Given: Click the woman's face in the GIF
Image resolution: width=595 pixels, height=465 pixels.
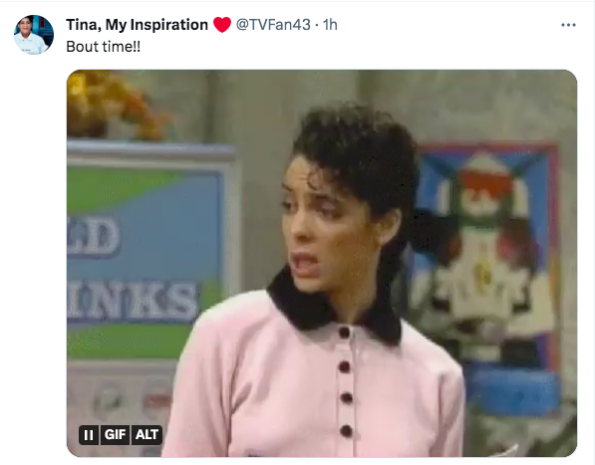Looking at the screenshot, I should point(323,224).
